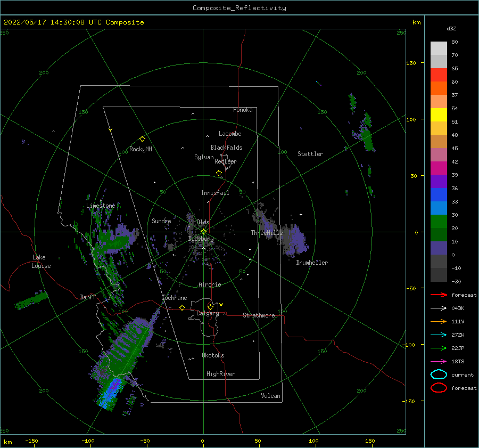Click the Lake Louise label
The width and height of the screenshot is (479, 448).
tap(41, 262)
